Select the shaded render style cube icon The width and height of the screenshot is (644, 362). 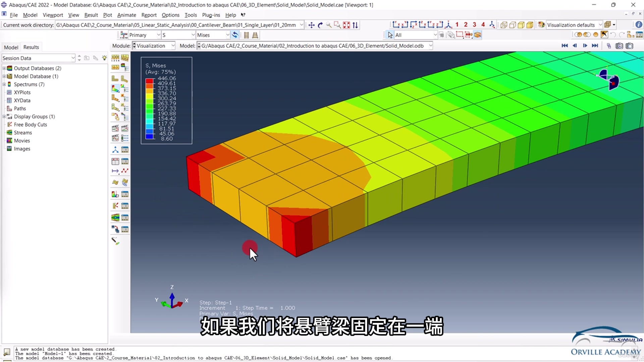(522, 25)
